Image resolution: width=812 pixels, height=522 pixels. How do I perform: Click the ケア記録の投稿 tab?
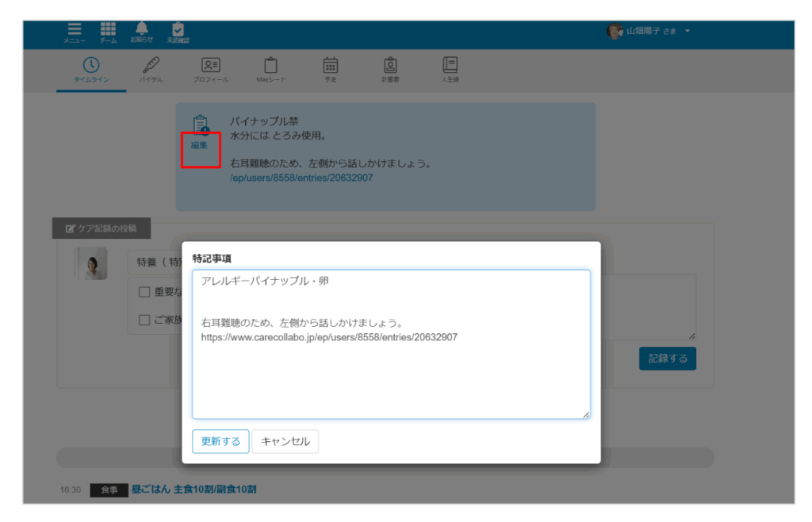click(101, 228)
